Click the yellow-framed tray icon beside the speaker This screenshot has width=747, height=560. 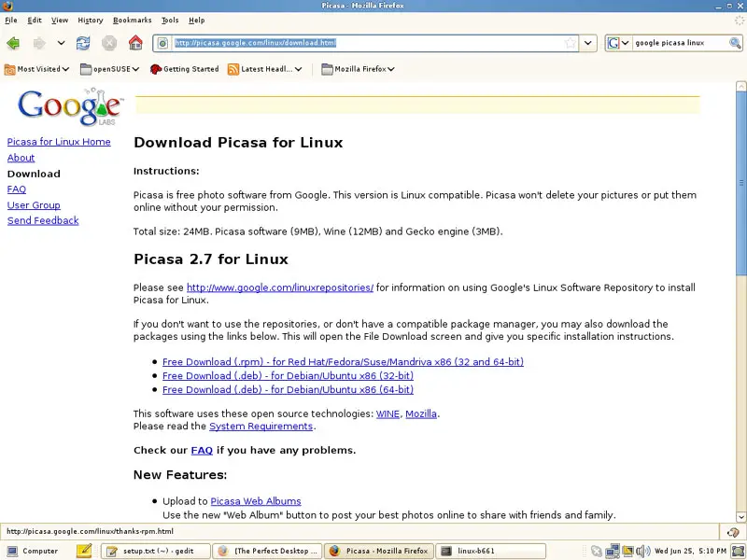pos(627,551)
